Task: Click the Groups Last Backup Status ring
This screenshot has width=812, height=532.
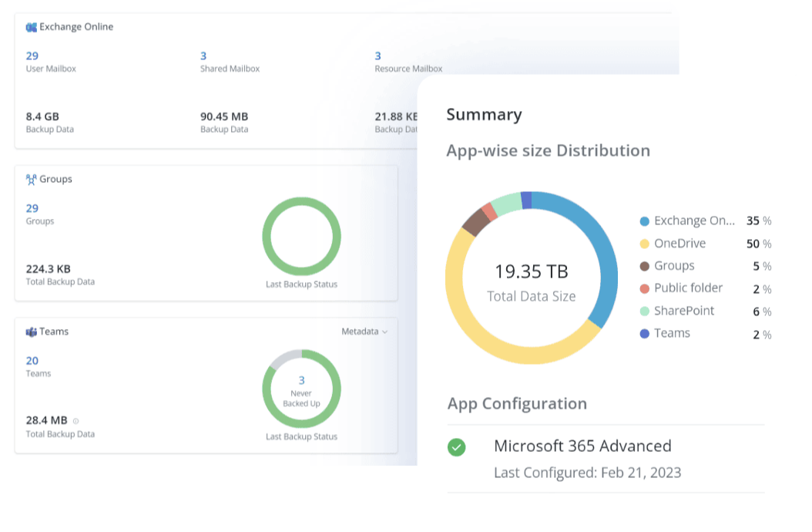Action: tap(301, 236)
